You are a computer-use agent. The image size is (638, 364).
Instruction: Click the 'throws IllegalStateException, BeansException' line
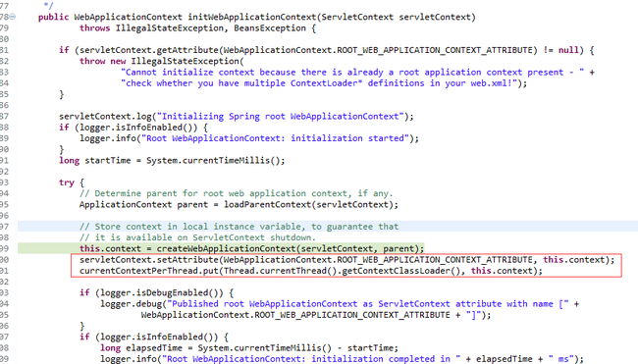(197, 28)
